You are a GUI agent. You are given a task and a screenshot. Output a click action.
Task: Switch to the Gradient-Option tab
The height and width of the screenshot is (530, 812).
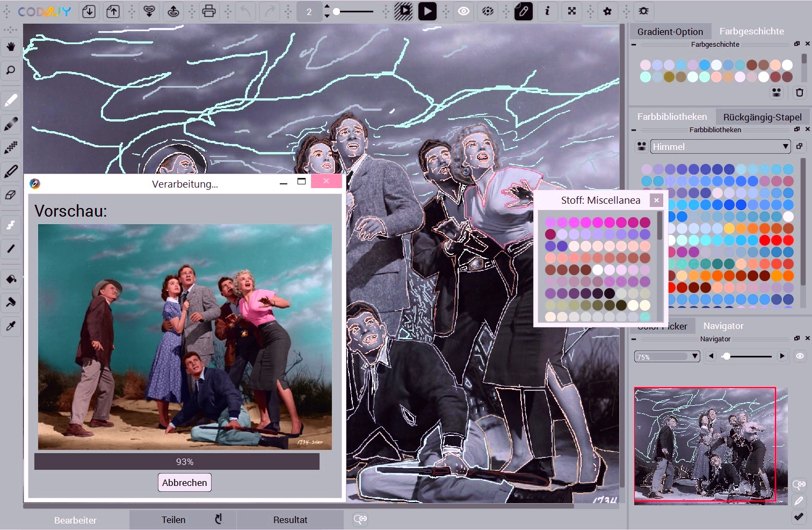tap(670, 32)
